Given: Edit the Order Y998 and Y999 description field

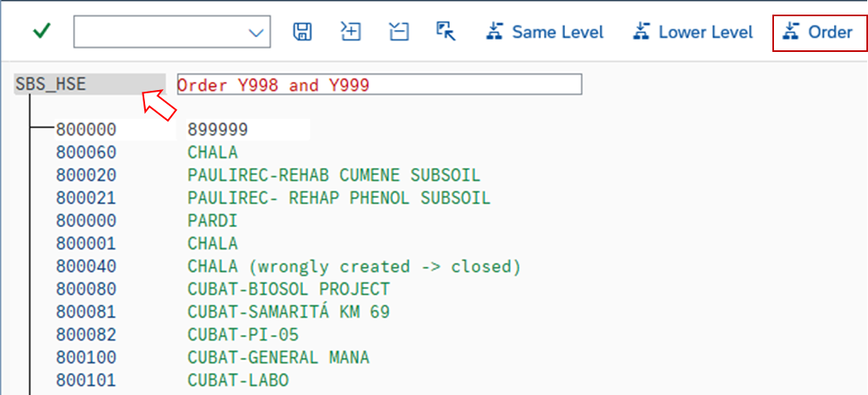Looking at the screenshot, I should [x=378, y=84].
